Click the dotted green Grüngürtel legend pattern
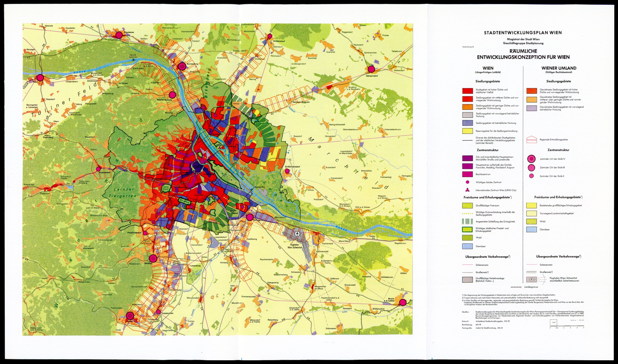Screen dimensions: 618x364 coord(467,222)
